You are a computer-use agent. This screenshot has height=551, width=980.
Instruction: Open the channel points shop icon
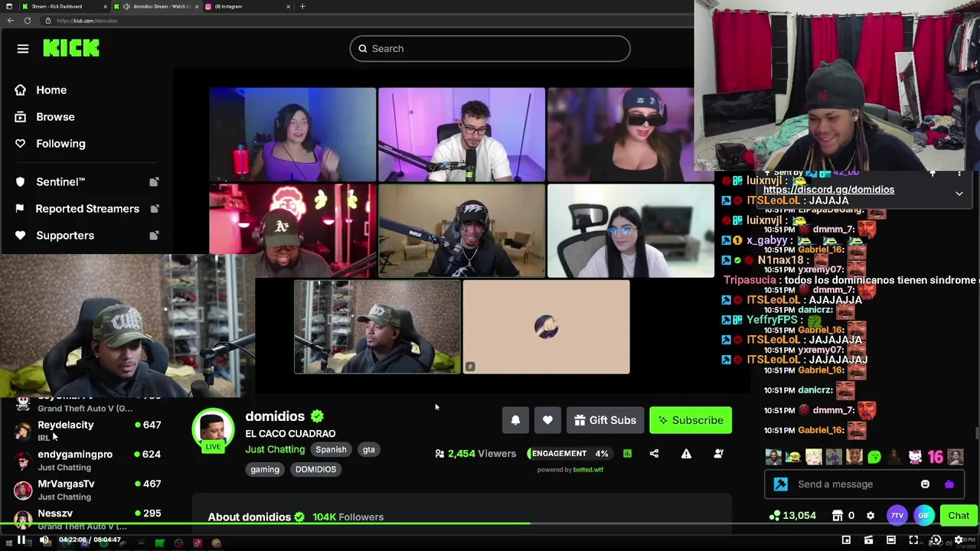838,516
